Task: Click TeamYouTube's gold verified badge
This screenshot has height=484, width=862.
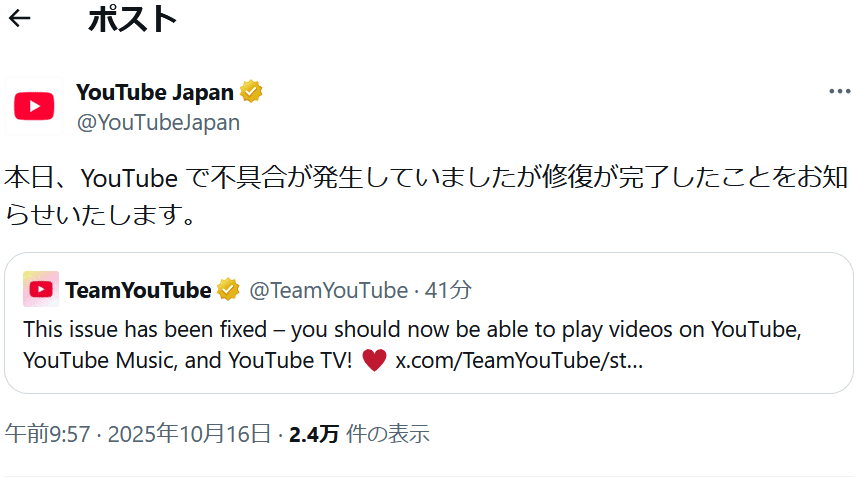Action: 229,290
